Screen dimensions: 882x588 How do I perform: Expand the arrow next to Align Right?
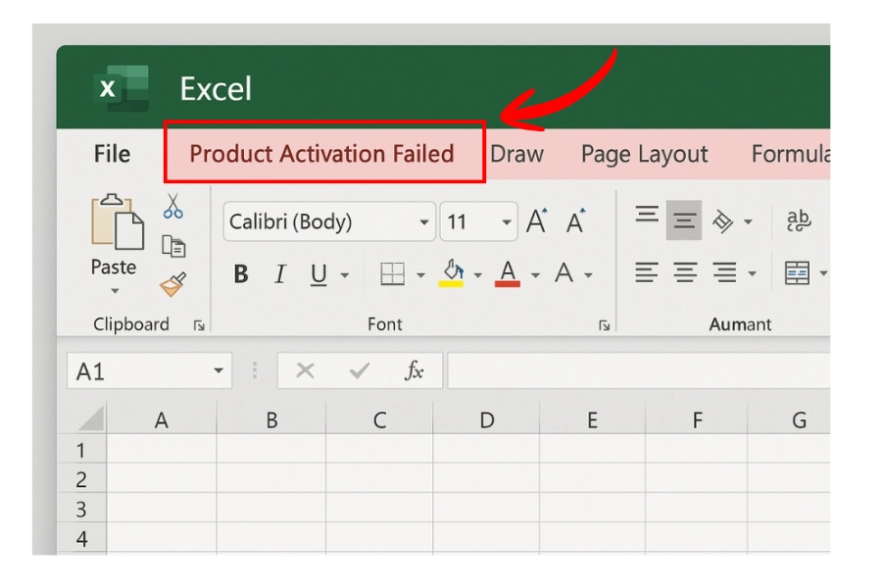pyautogui.click(x=752, y=274)
